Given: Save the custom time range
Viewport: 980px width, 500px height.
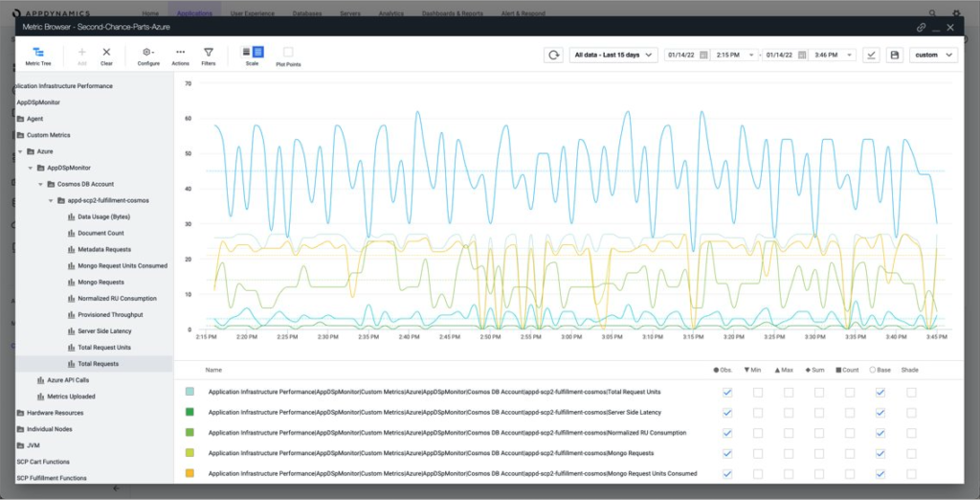Looking at the screenshot, I should click(x=895, y=55).
